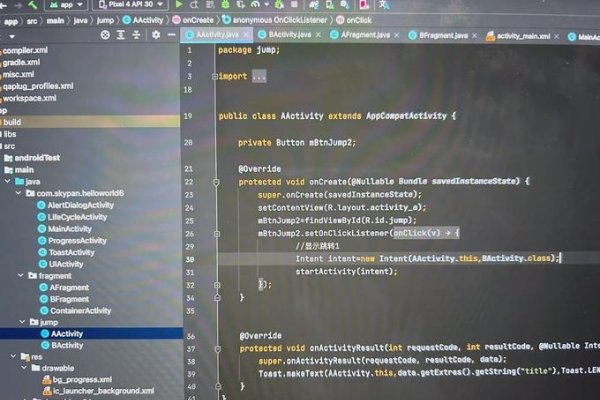Select the androidTest folder
600x400 pixels.
pos(37,158)
